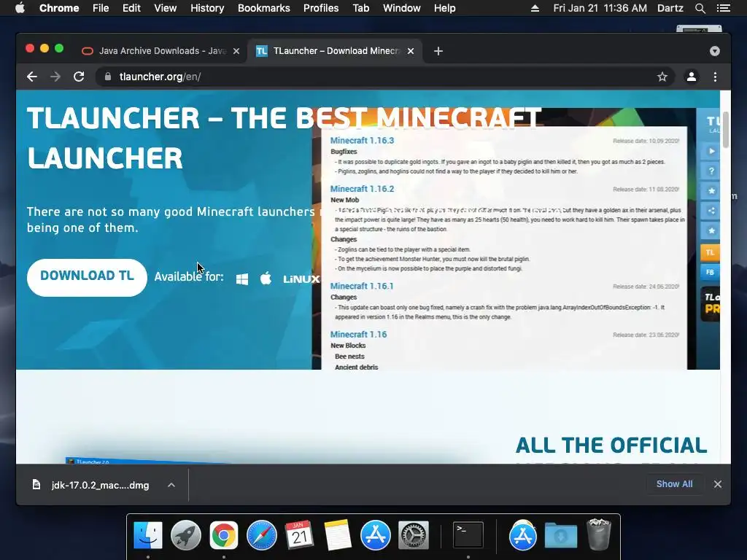Screen dimensions: 747x560
Task: Open the Chrome profile avatar
Action: [692, 77]
